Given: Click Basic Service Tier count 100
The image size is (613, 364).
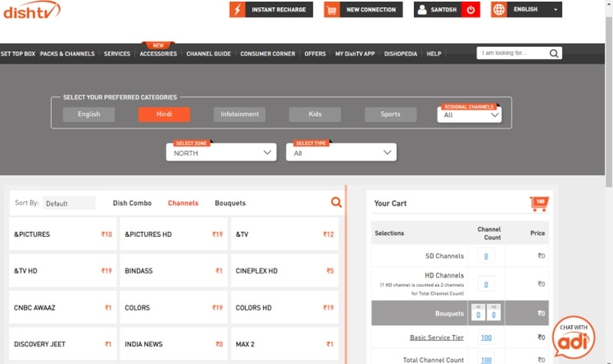Looking at the screenshot, I should point(486,337).
